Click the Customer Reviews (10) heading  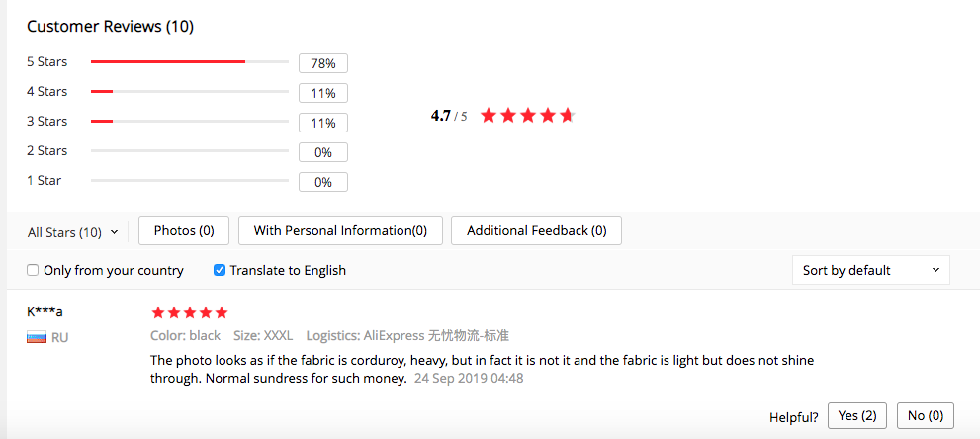click(110, 26)
